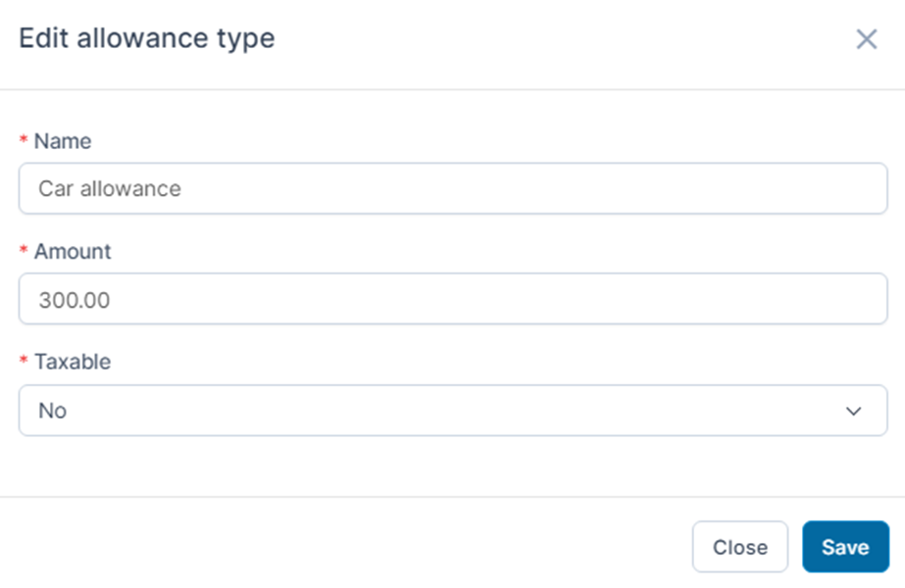Click the Taxable field label

click(73, 362)
